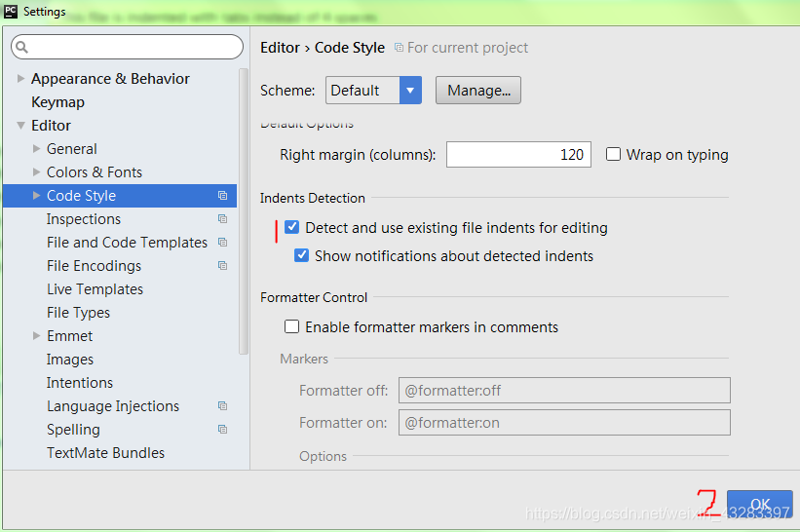Click the OK button

tap(760, 504)
